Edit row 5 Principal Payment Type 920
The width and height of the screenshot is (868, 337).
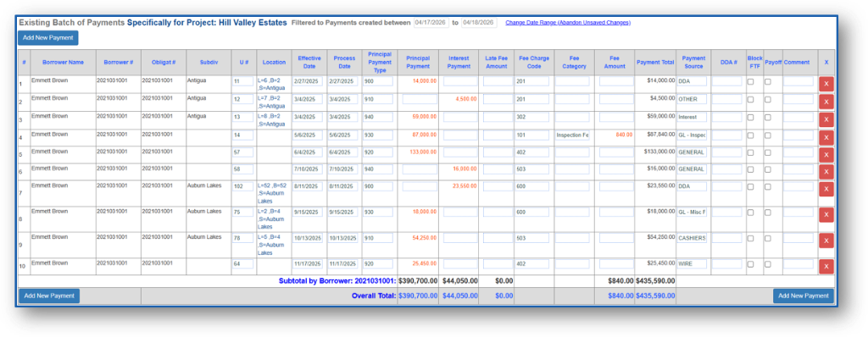[378, 152]
